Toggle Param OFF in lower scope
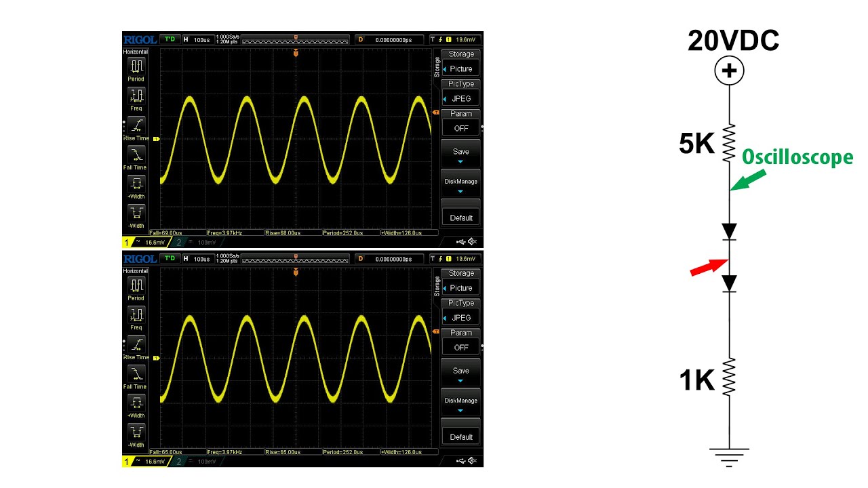This screenshot has height=488, width=868. pyautogui.click(x=461, y=342)
